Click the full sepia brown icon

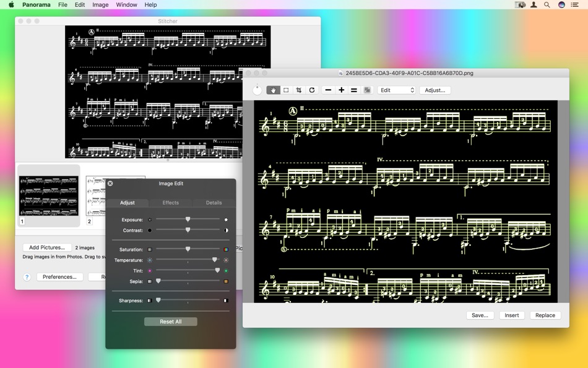226,281
